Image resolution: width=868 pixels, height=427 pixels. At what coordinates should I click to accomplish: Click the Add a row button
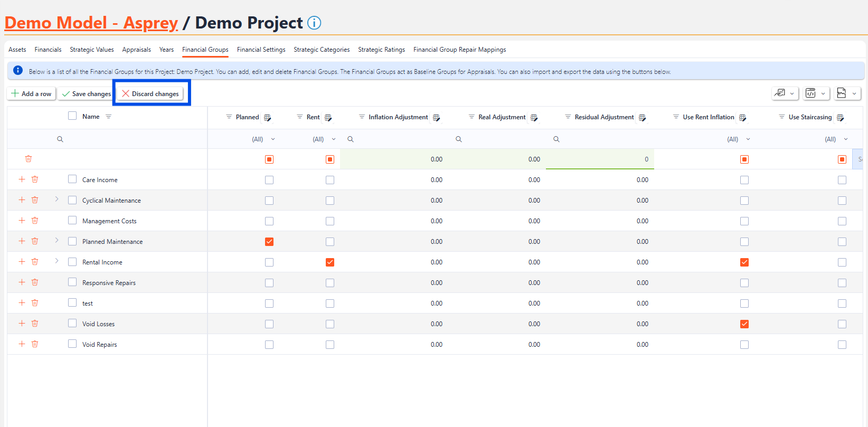pos(31,94)
